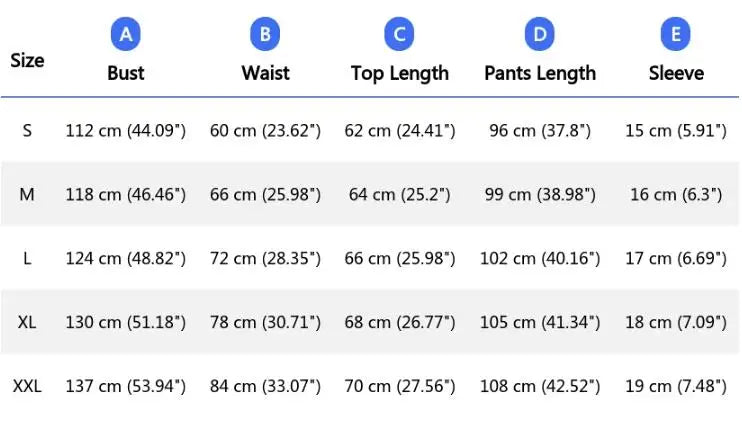The width and height of the screenshot is (742, 426).
Task: Select the 99 cm pants length cell
Action: coord(540,194)
